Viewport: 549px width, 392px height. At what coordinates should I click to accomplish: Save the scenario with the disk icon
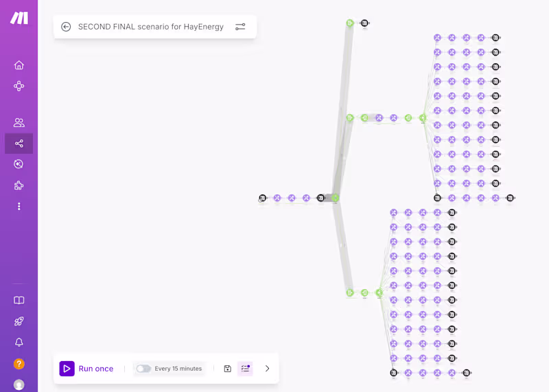pos(228,369)
